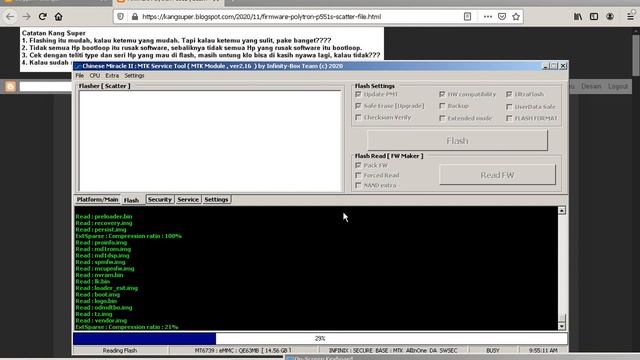The image size is (640, 360).
Task: Enable Backup checkbox in Flash Settings
Action: [442, 106]
